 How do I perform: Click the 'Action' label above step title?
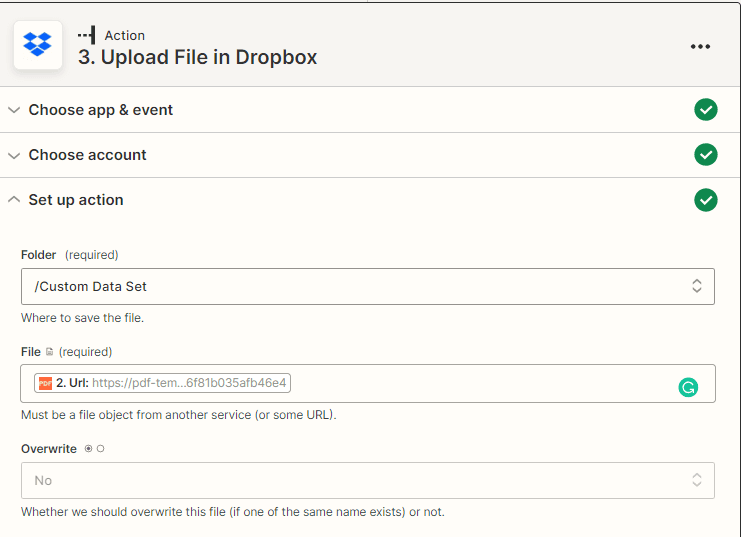[125, 35]
